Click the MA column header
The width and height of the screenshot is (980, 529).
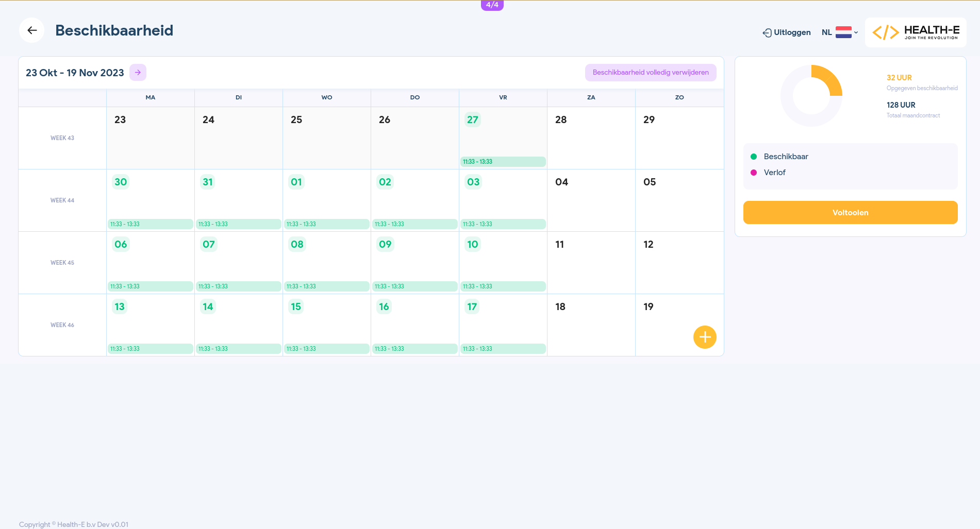pos(151,97)
